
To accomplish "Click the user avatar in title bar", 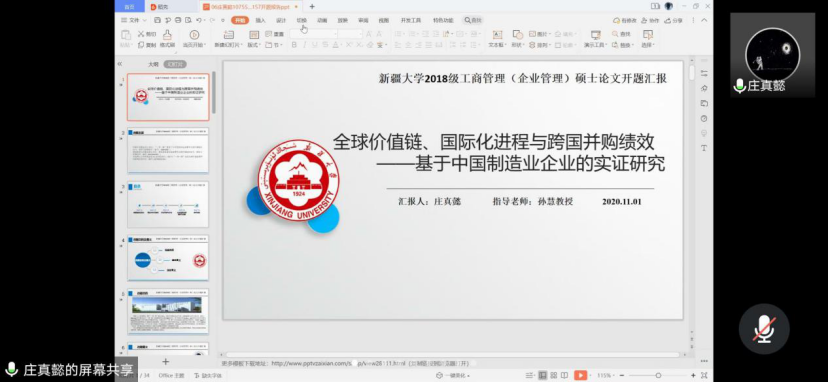I will tap(669, 6).
